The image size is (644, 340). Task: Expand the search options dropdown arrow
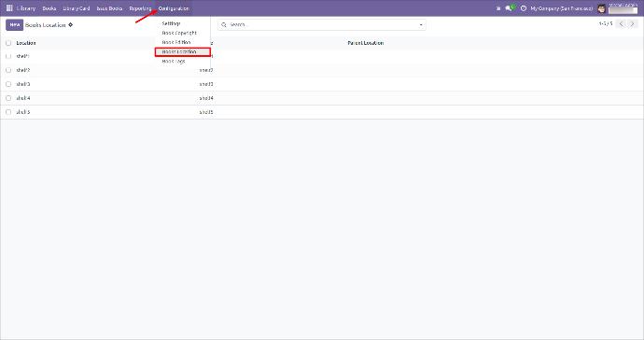click(x=421, y=25)
